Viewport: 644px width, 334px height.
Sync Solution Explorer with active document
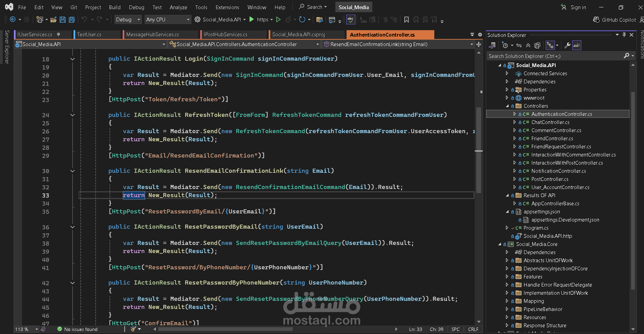(519, 45)
